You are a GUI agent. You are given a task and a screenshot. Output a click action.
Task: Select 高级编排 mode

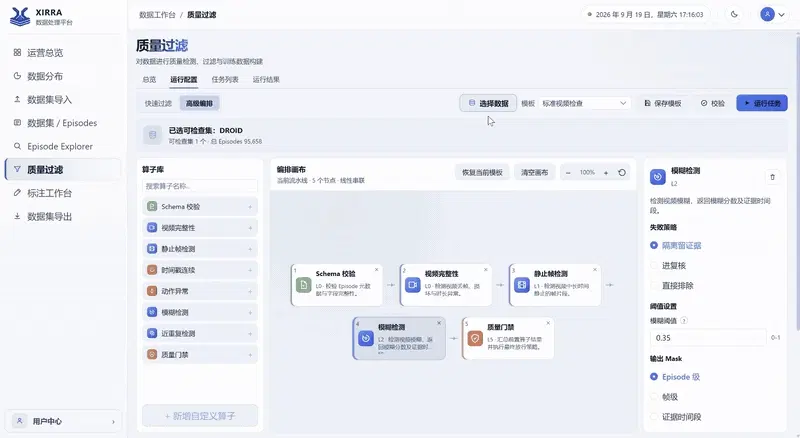pos(199,103)
